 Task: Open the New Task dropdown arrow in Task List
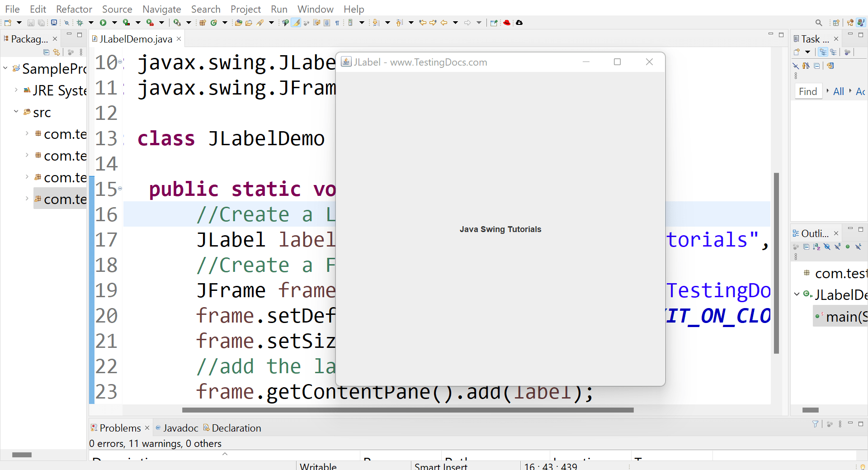pyautogui.click(x=807, y=52)
